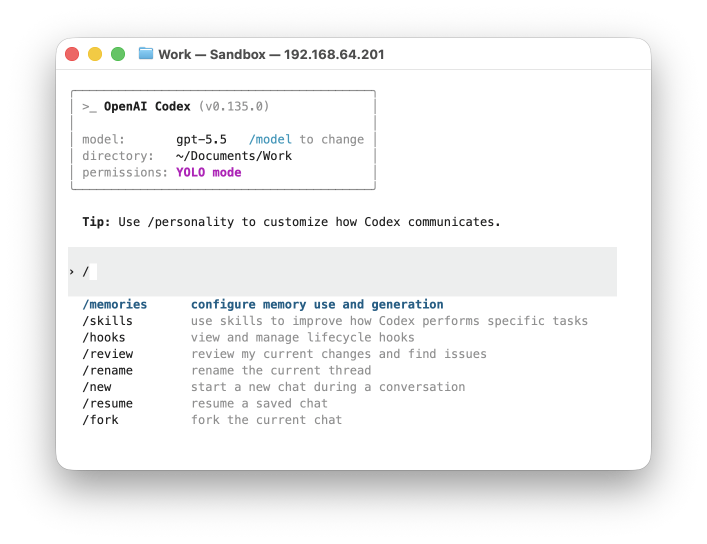The height and width of the screenshot is (544, 707).
Task: Minimize the window using the yellow button
Action: pyautogui.click(x=95, y=54)
